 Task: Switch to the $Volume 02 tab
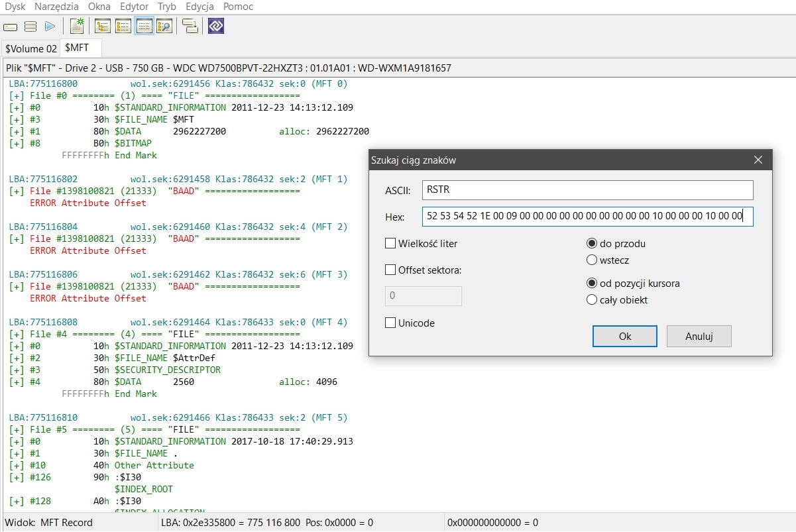point(31,48)
